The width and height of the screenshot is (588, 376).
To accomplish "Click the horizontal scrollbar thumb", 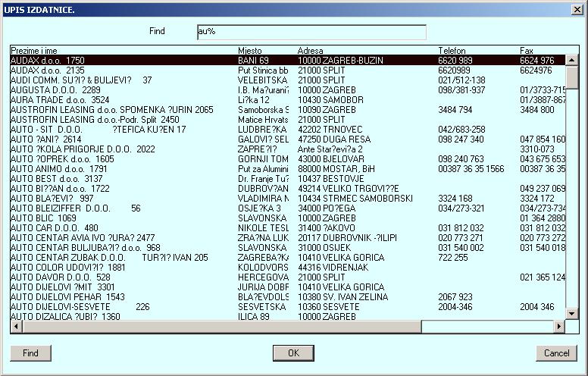I will (x=221, y=327).
